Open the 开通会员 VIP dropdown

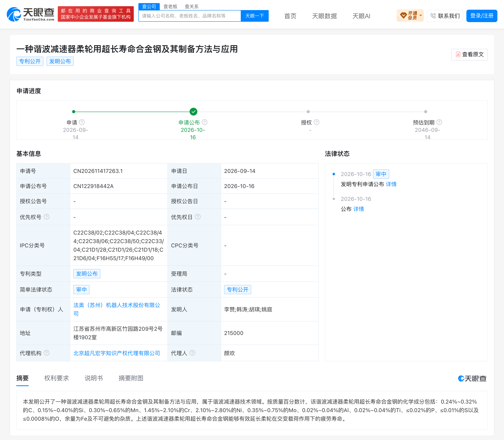coord(410,16)
